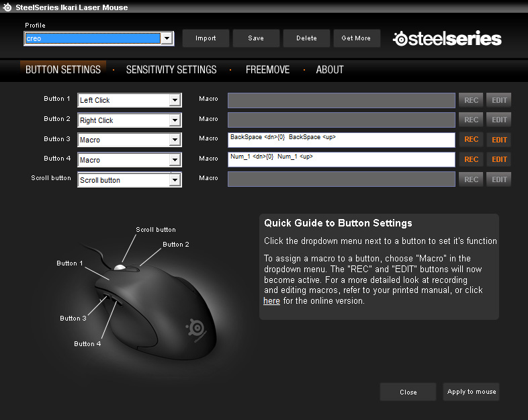This screenshot has width=528, height=420.
Task: Click the 'Button 1' label on mouse diagram
Action: pyautogui.click(x=70, y=263)
